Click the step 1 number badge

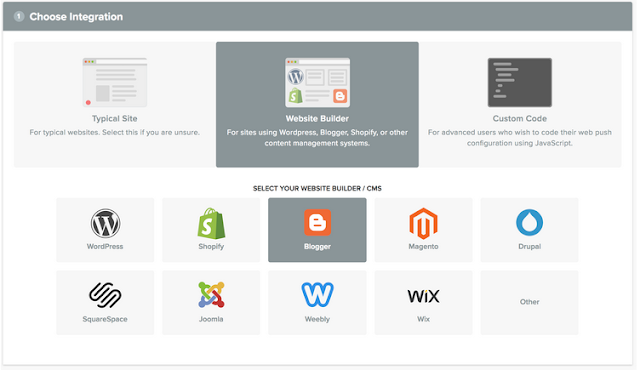click(19, 16)
